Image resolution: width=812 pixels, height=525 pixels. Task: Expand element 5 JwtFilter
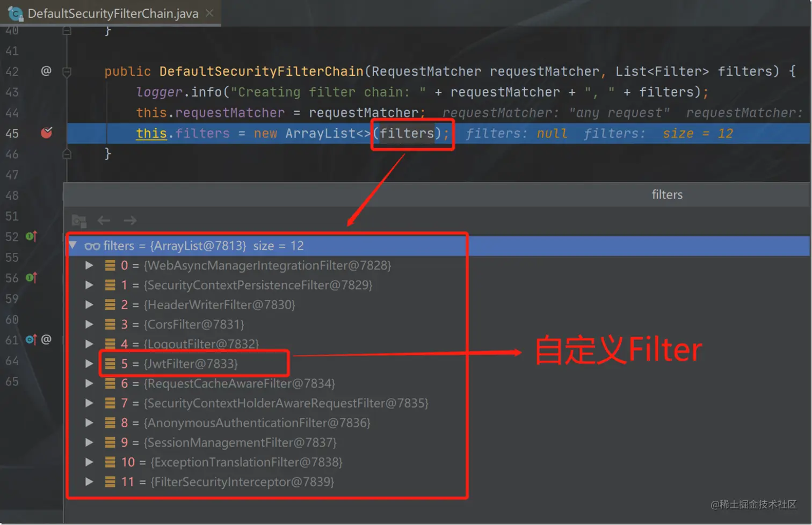click(x=89, y=364)
